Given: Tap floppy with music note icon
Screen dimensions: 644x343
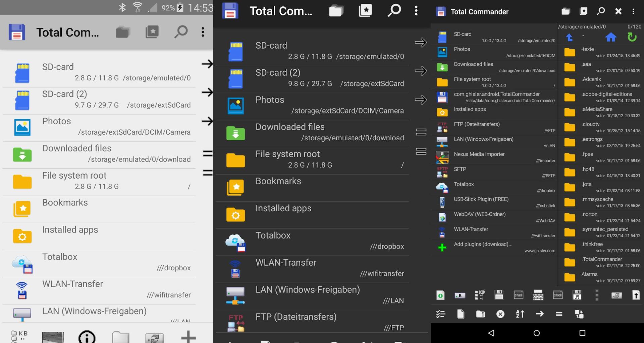Looking at the screenshot, I should (x=577, y=295).
